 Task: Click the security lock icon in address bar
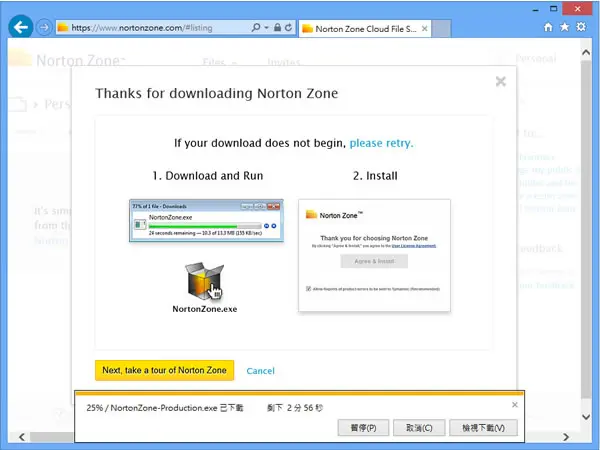(277, 27)
